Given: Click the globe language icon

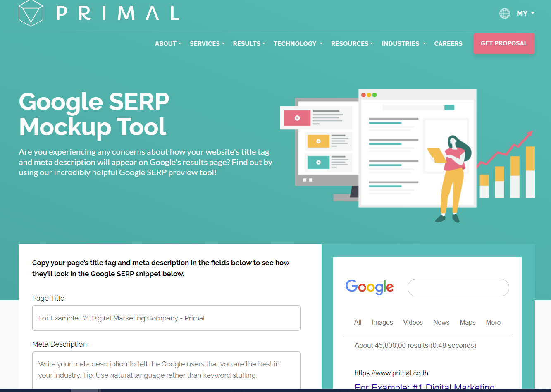Looking at the screenshot, I should pyautogui.click(x=505, y=13).
